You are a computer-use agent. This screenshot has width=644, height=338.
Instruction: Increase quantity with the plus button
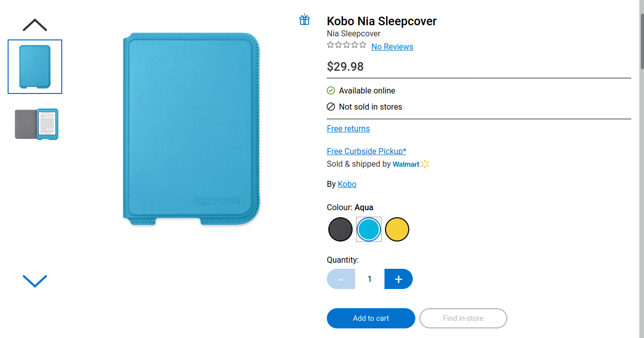(x=399, y=279)
